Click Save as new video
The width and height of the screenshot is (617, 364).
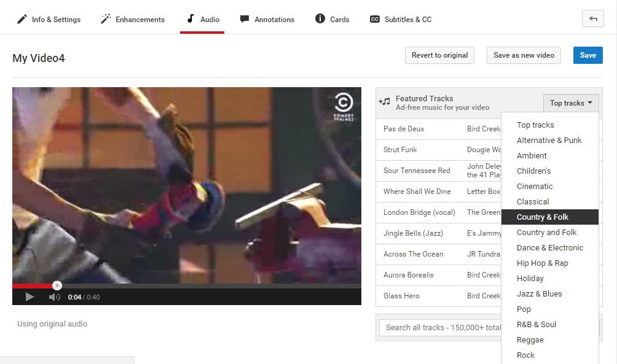click(x=524, y=55)
